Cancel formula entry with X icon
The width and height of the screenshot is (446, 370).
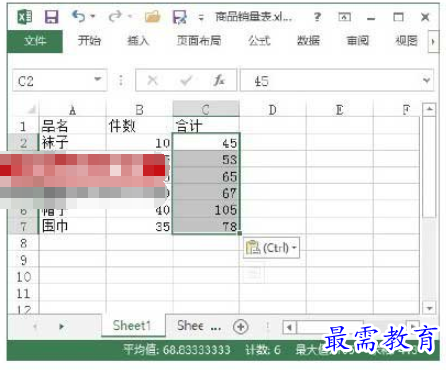click(x=152, y=80)
